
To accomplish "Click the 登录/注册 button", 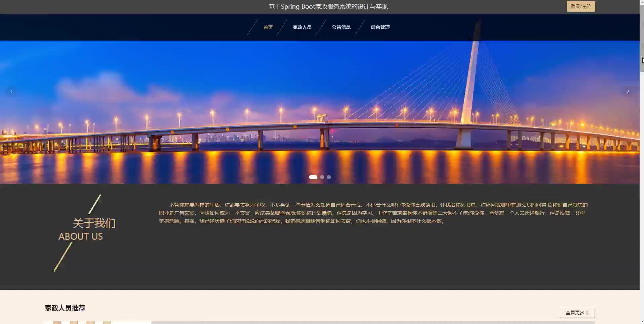I will pyautogui.click(x=580, y=6).
